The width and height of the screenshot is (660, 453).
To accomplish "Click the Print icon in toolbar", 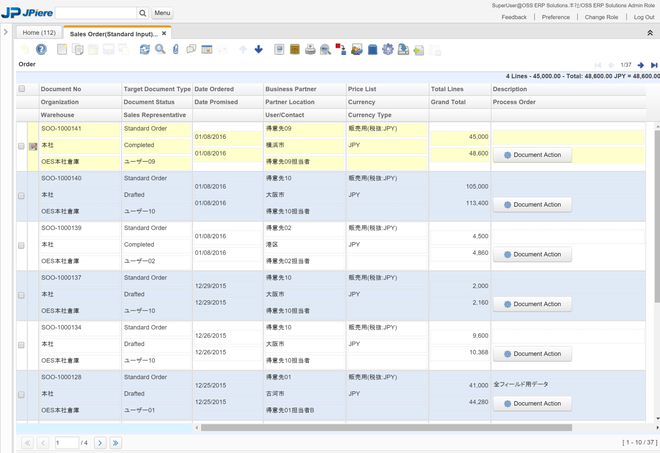I will pyautogui.click(x=310, y=49).
